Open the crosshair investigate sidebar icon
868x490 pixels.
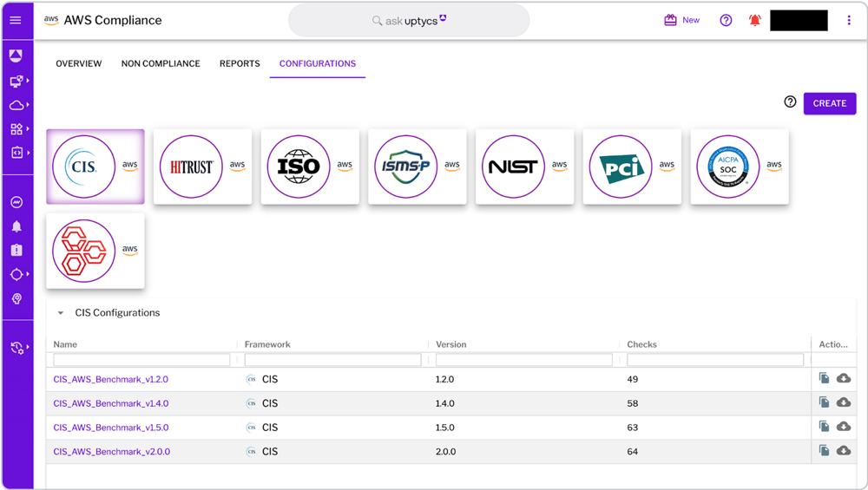(x=16, y=274)
